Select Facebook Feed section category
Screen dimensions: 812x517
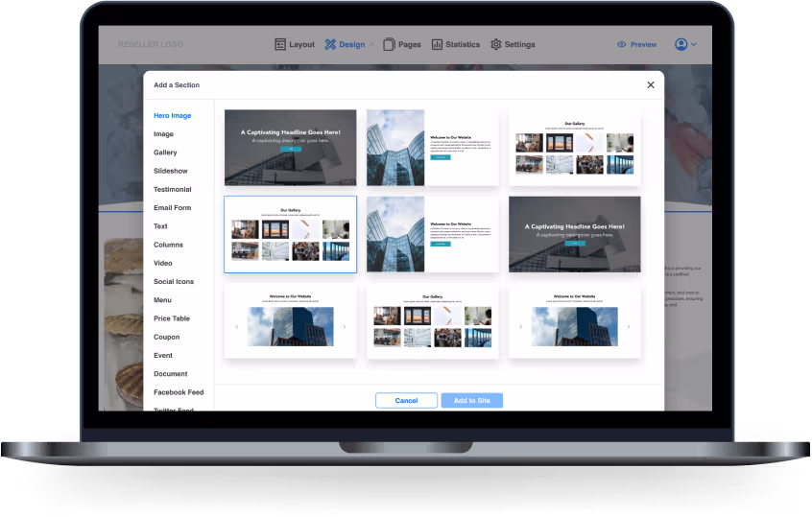[179, 392]
